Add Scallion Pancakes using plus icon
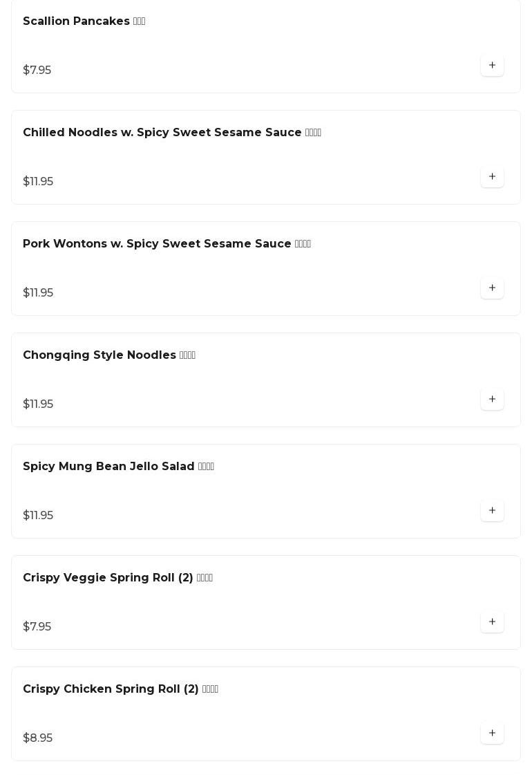The image size is (532, 775). coord(492,66)
